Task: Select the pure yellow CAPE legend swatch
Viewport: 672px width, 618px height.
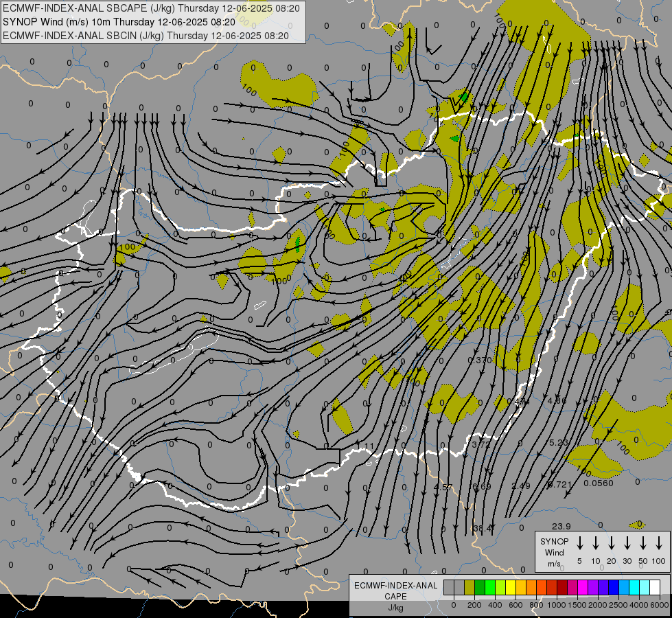Action: point(511,587)
